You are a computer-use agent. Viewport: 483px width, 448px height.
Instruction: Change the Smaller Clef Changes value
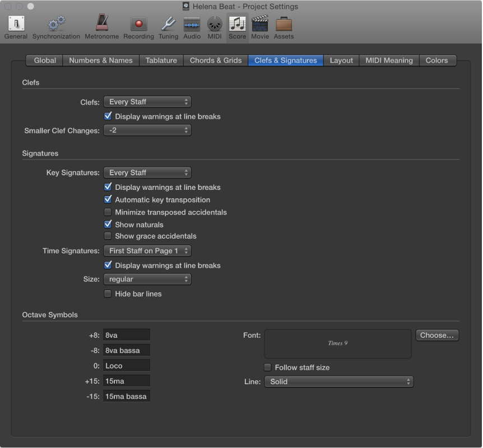coord(147,130)
